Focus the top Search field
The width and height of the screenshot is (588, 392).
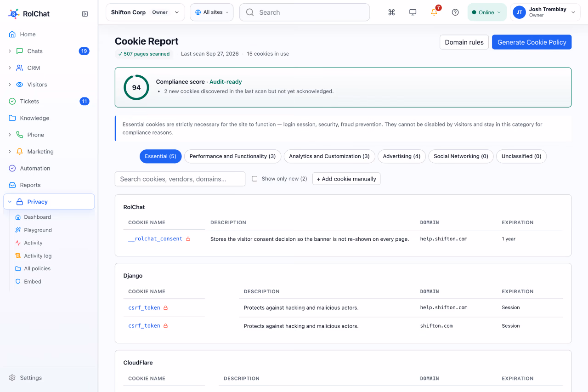(x=305, y=12)
